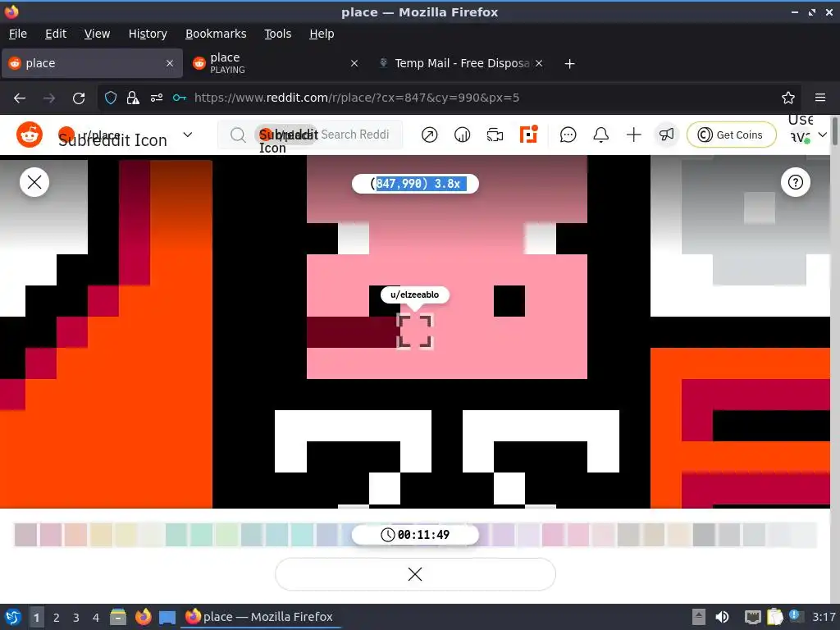840x630 pixels.
Task: Expand the r/place community dropdown
Action: (x=188, y=135)
